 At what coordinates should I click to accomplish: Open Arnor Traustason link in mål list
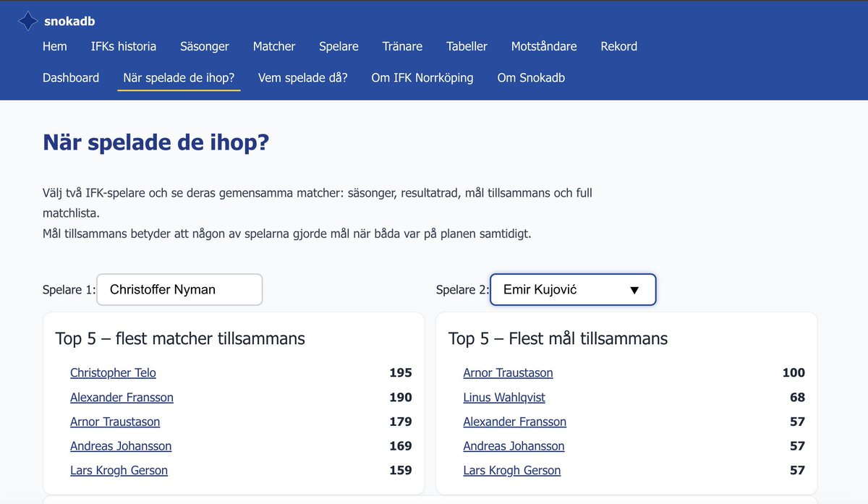coord(508,373)
